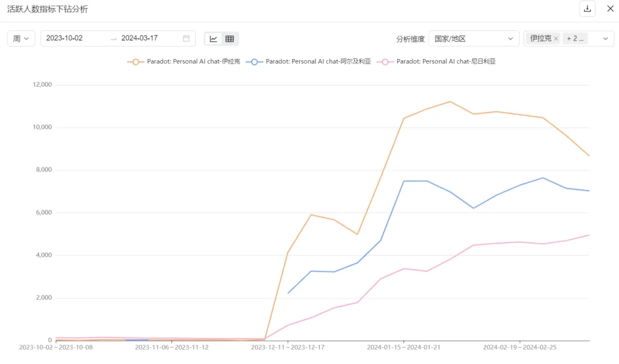The height and width of the screenshot is (364, 619).
Task: Expand the country multi-select dropdown arrow
Action: coord(605,38)
